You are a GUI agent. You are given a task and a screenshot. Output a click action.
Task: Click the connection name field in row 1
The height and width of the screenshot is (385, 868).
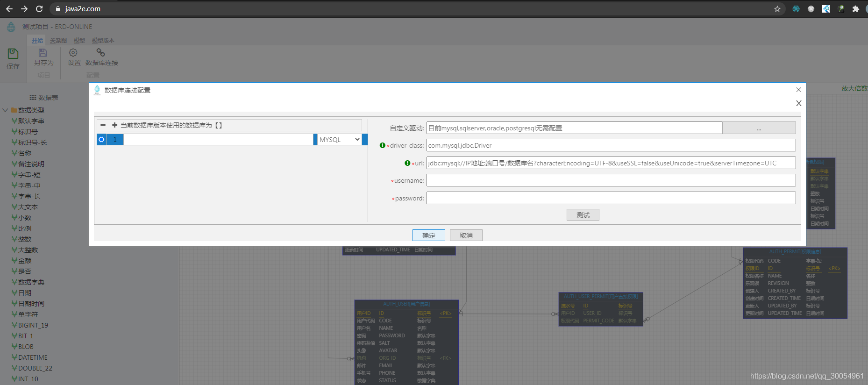coord(218,140)
